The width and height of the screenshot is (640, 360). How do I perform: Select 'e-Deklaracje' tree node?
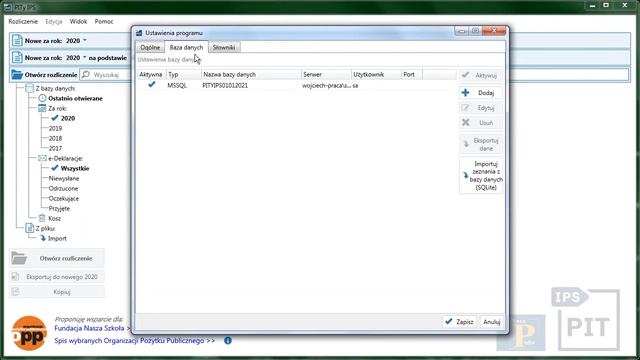point(66,158)
